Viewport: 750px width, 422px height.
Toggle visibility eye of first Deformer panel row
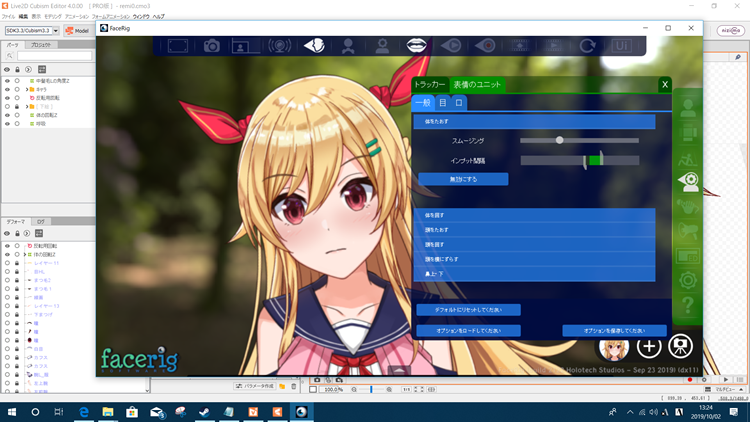(x=7, y=246)
